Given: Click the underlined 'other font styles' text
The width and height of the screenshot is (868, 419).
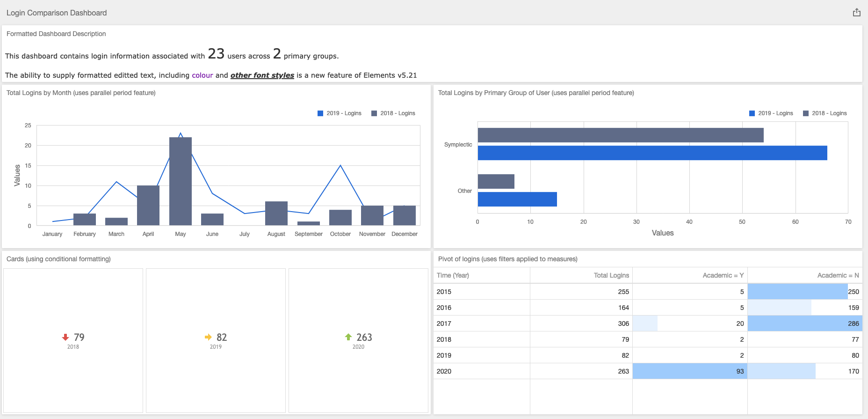Looking at the screenshot, I should 262,75.
